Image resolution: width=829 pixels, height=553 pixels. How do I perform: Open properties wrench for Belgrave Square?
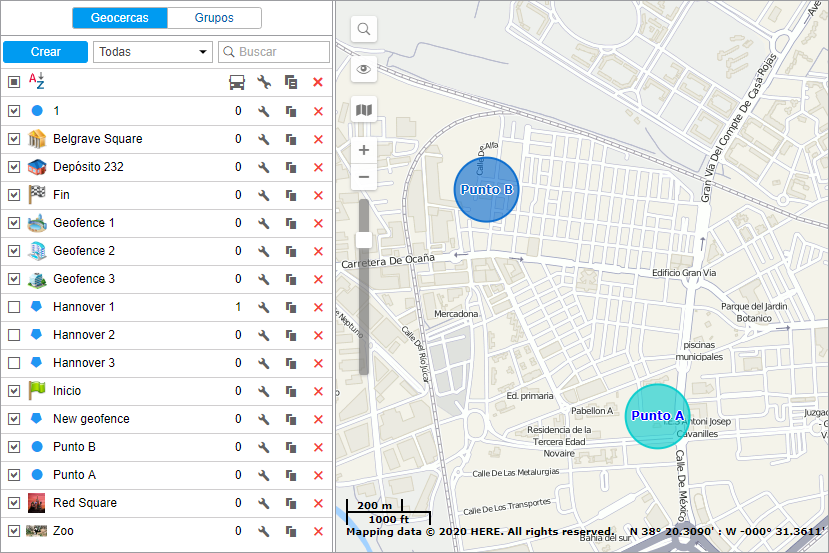(264, 139)
